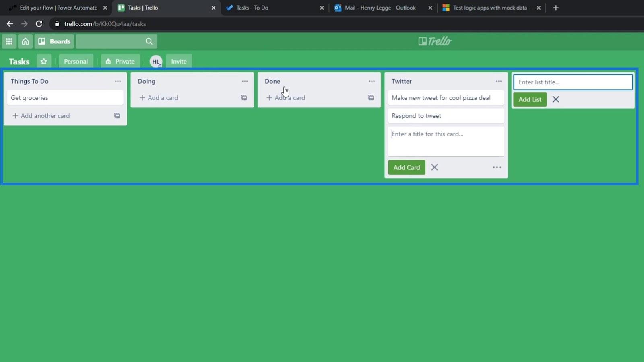Screen dimensions: 644x362
Task: Click the Enter list title field
Action: [573, 82]
